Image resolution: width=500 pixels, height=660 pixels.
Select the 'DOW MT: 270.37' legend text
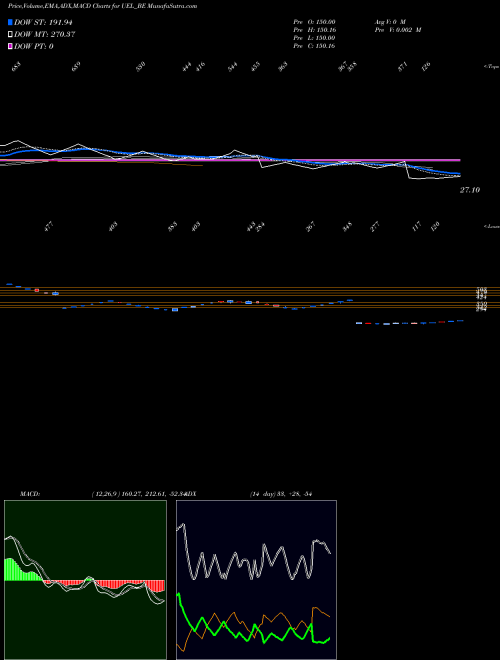tap(45, 35)
